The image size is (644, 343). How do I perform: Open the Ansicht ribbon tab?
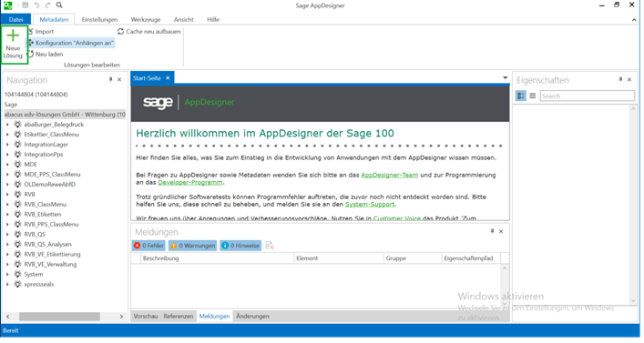coord(184,19)
